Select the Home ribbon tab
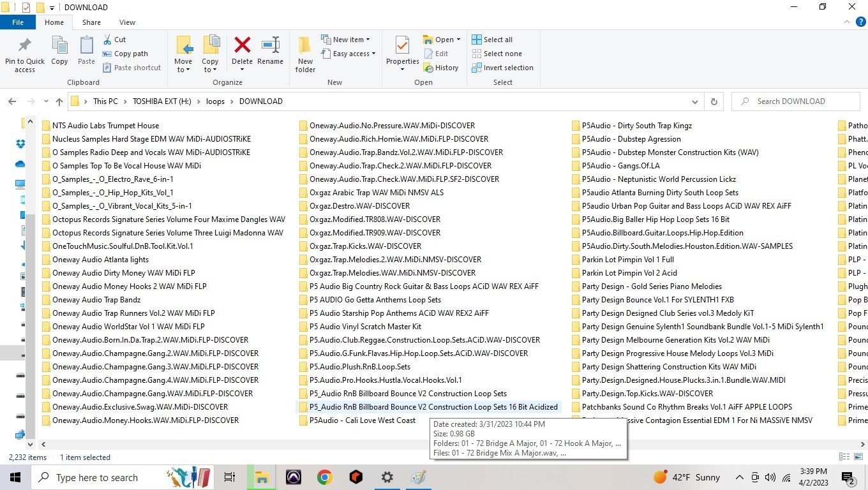868x490 pixels. pos(54,22)
